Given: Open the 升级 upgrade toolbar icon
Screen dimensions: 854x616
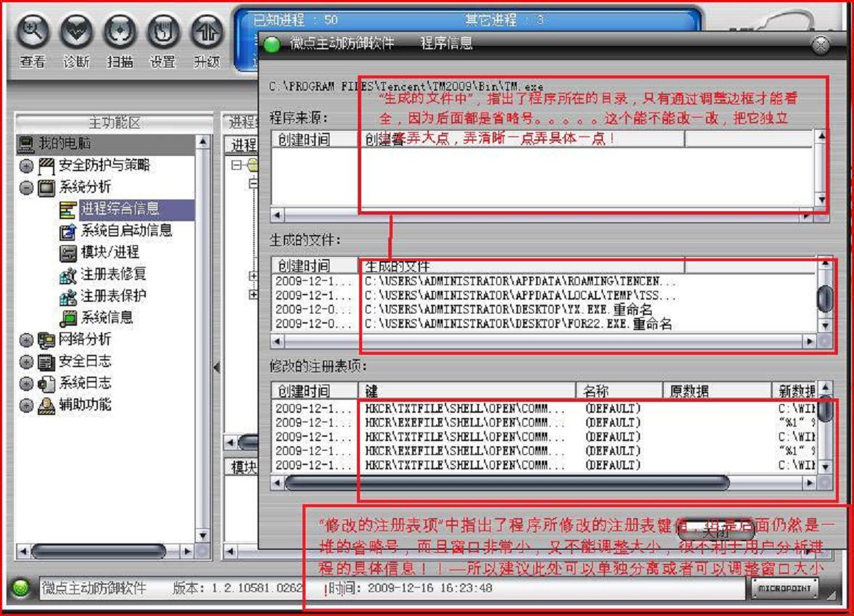Looking at the screenshot, I should pos(207,33).
